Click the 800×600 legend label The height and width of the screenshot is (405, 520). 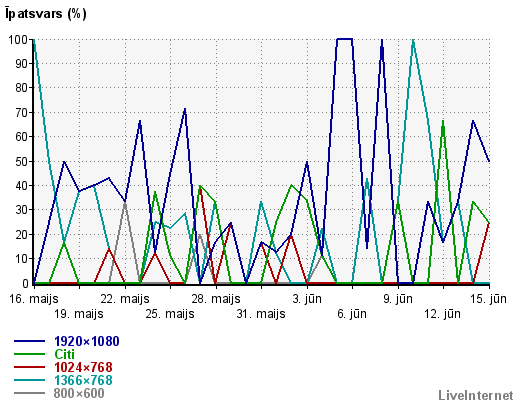point(79,393)
